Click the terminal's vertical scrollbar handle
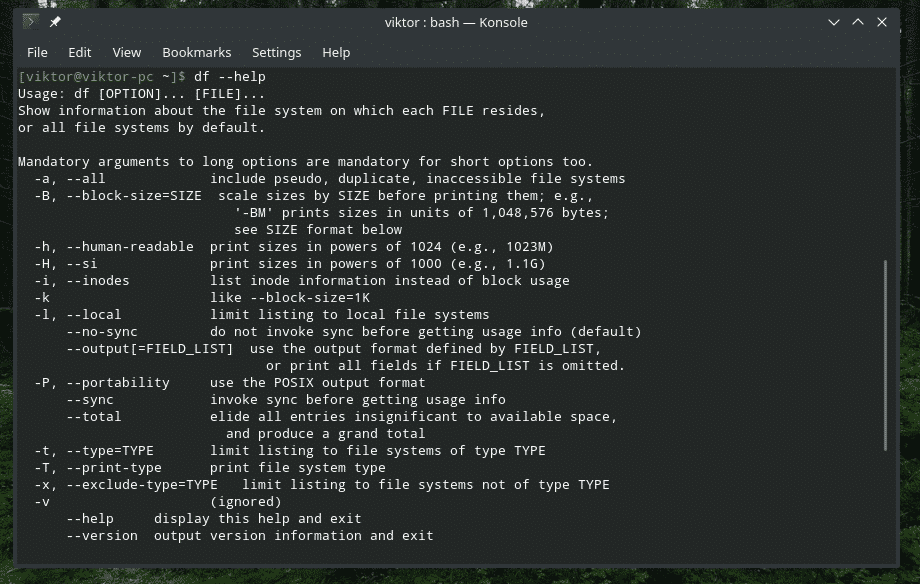 click(x=885, y=355)
